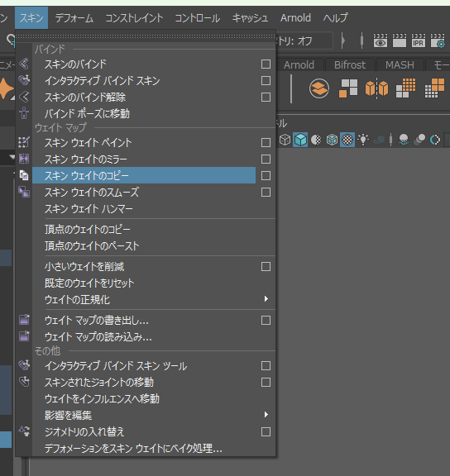Screen dimensions: 450x476
Task: Open render settings clapperboard gear icon
Action: [438, 40]
